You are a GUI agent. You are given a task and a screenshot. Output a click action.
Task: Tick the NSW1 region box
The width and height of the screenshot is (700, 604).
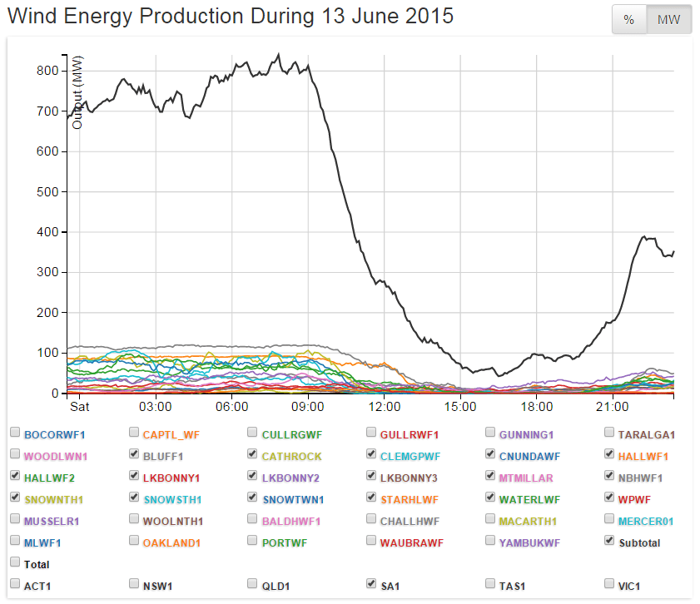coord(134,584)
